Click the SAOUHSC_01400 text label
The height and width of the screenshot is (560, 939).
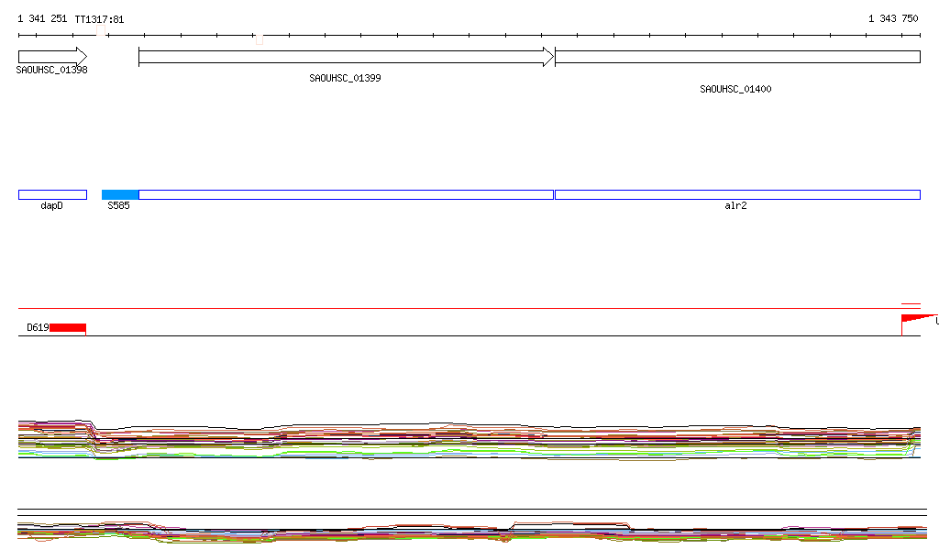point(735,90)
